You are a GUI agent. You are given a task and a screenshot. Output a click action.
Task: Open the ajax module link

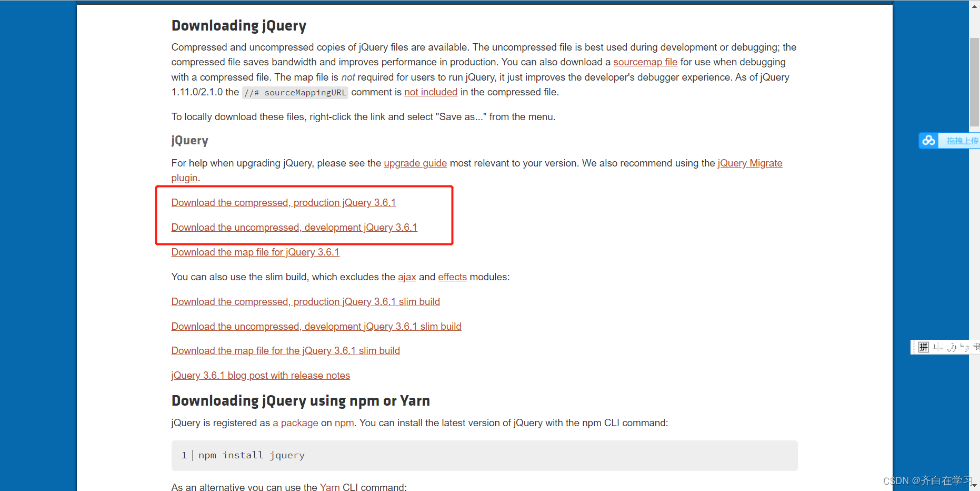(407, 277)
